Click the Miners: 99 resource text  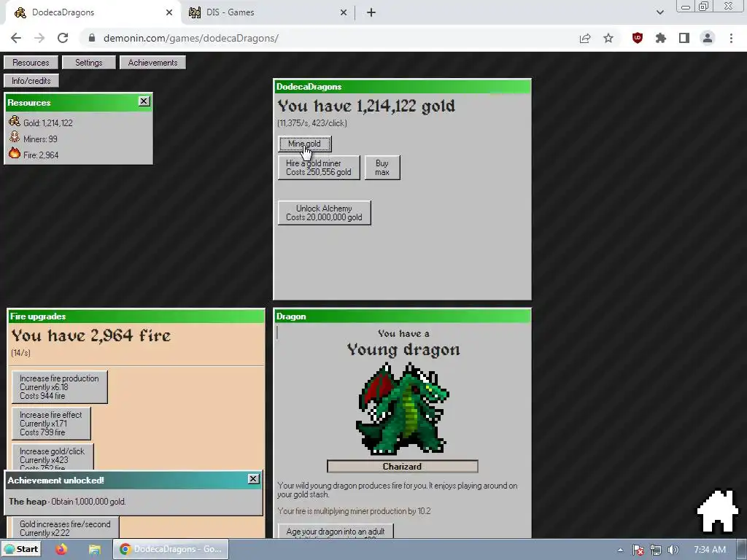(x=41, y=139)
